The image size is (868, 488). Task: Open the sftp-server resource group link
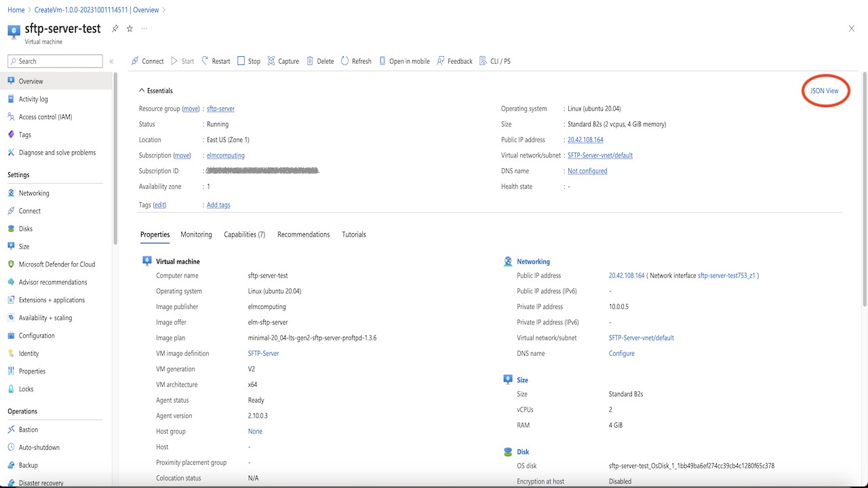220,108
